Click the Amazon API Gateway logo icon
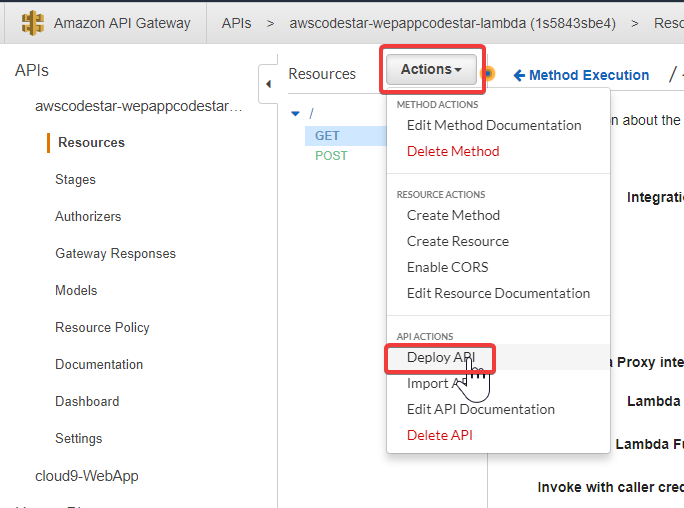The height and width of the screenshot is (508, 684). point(33,23)
